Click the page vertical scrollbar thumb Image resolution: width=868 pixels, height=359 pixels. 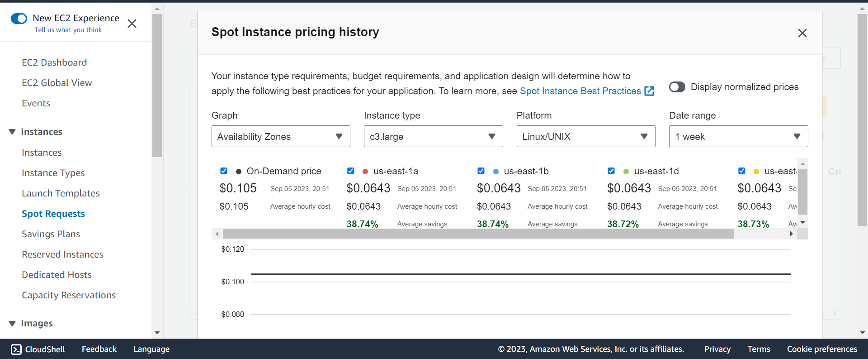(x=862, y=120)
